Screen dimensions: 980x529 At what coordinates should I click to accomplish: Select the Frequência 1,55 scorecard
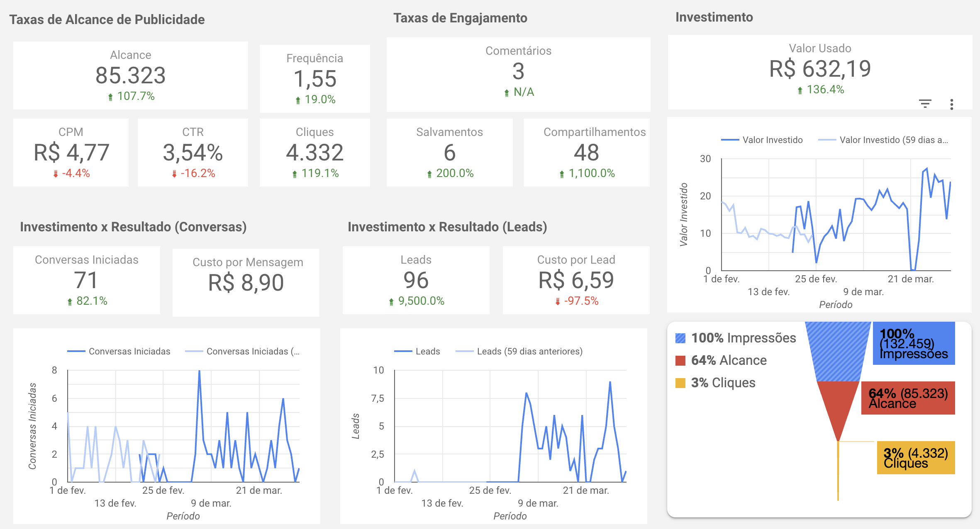[315, 79]
